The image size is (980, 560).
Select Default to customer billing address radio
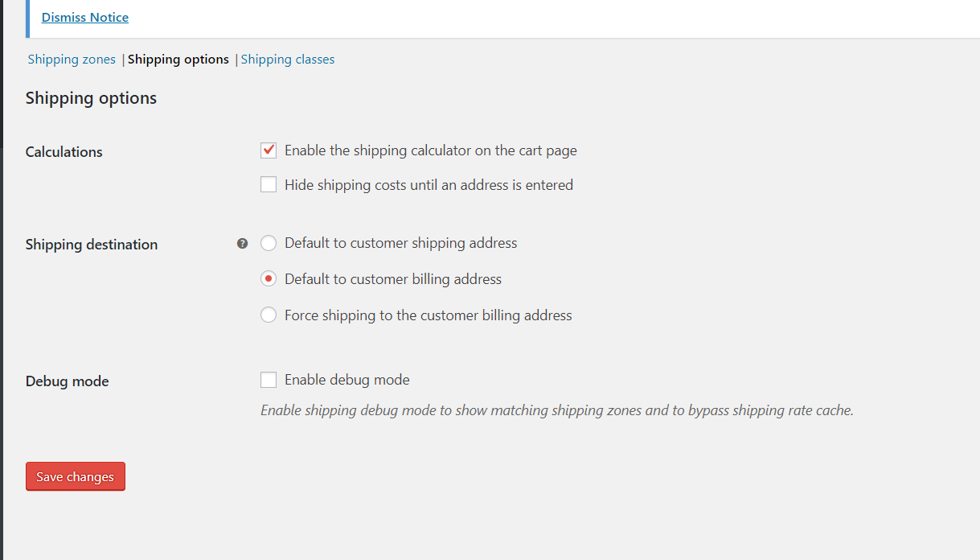tap(269, 279)
